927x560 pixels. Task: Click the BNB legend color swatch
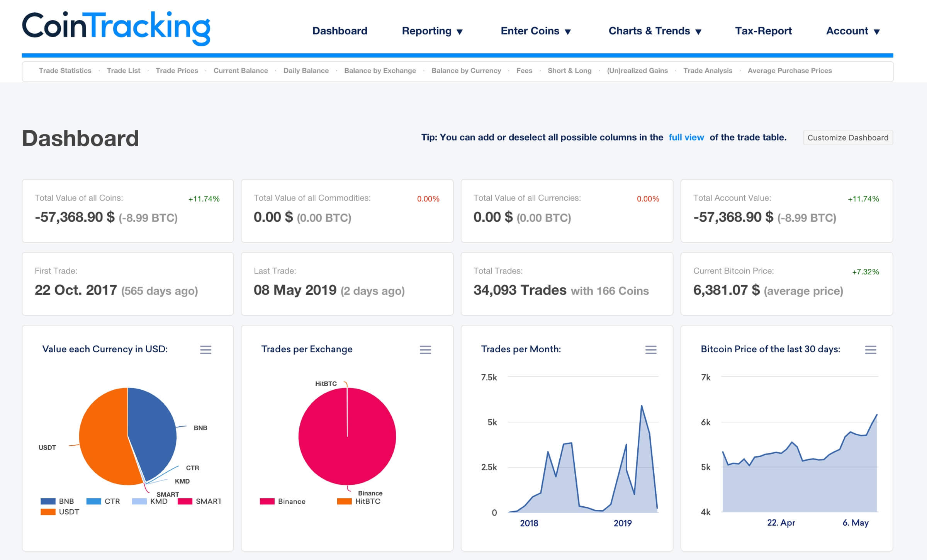[48, 501]
